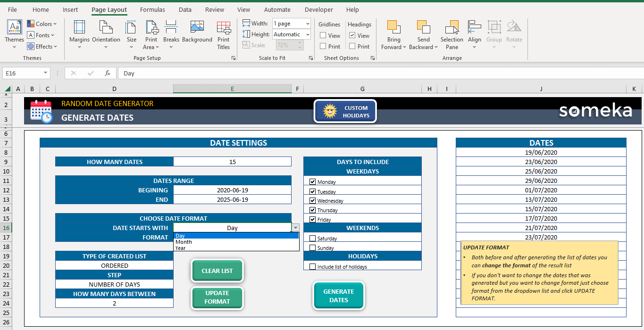Screen dimensions: 644x330
Task: Open the page Height dropdown
Action: coord(308,34)
